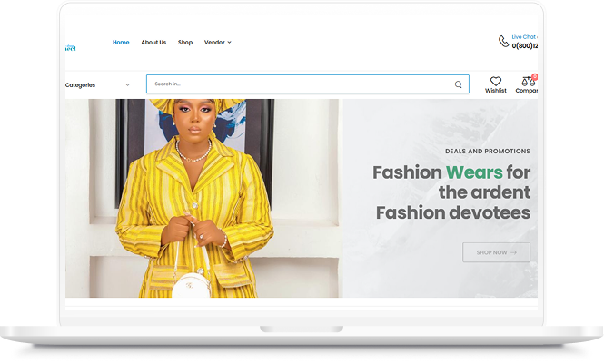The image size is (604, 364).
Task: Open the Categories dropdown arrow
Action: (x=127, y=85)
